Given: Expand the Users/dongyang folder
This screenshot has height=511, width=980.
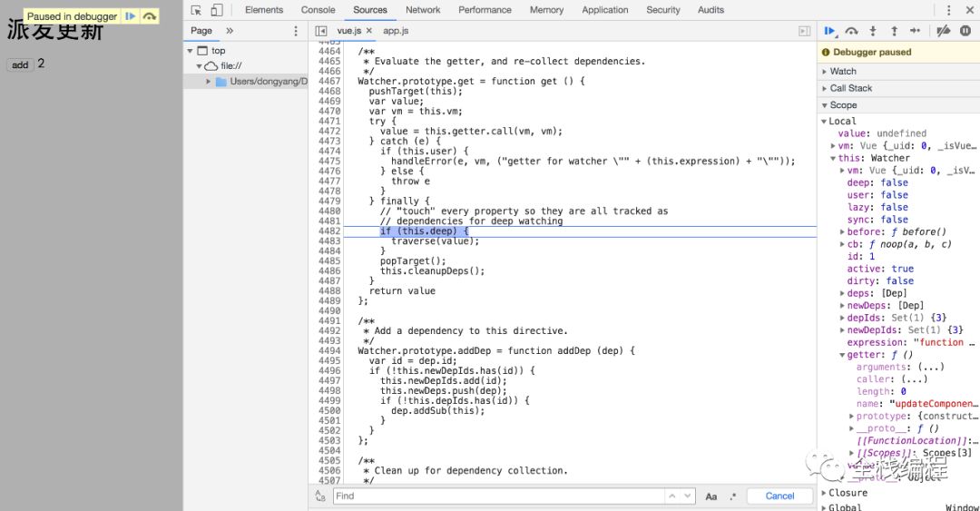Looking at the screenshot, I should [x=208, y=82].
